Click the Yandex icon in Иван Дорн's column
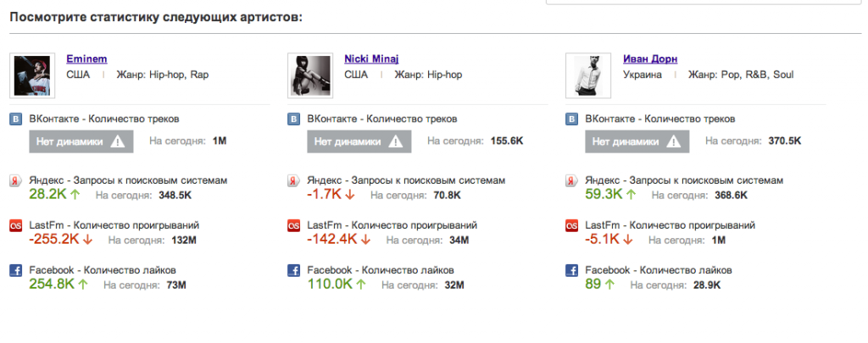Viewport: 868px width, 343px height. tap(572, 181)
